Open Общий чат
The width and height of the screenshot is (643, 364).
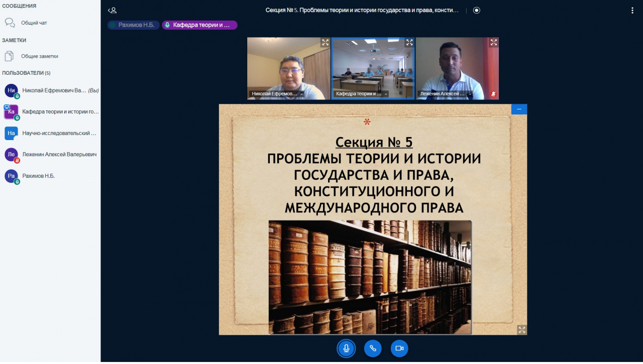tap(34, 23)
